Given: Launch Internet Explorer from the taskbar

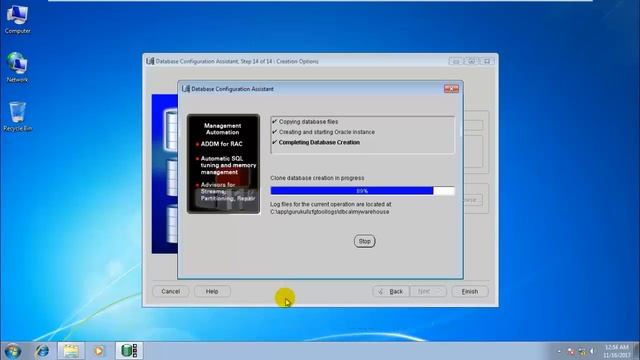Looking at the screenshot, I should (42, 351).
